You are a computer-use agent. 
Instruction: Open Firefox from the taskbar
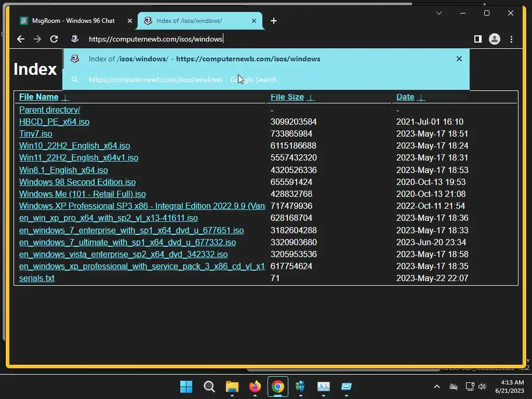click(255, 387)
